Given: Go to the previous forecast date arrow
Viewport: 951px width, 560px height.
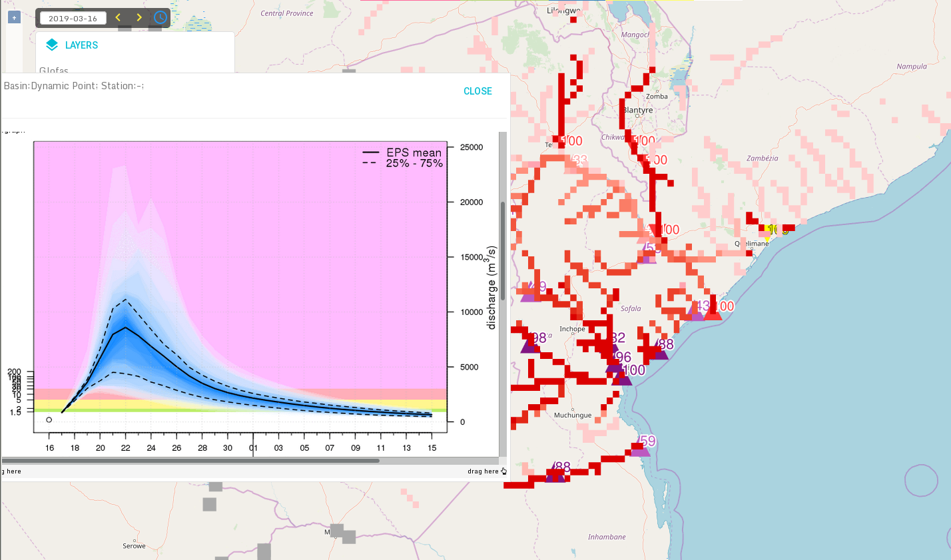Looking at the screenshot, I should 118,17.
